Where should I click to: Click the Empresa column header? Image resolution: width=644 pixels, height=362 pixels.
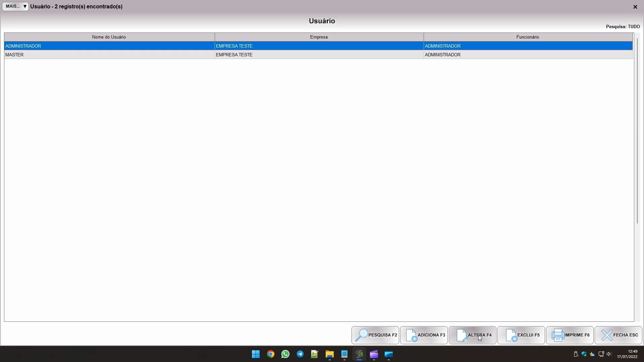click(x=319, y=37)
